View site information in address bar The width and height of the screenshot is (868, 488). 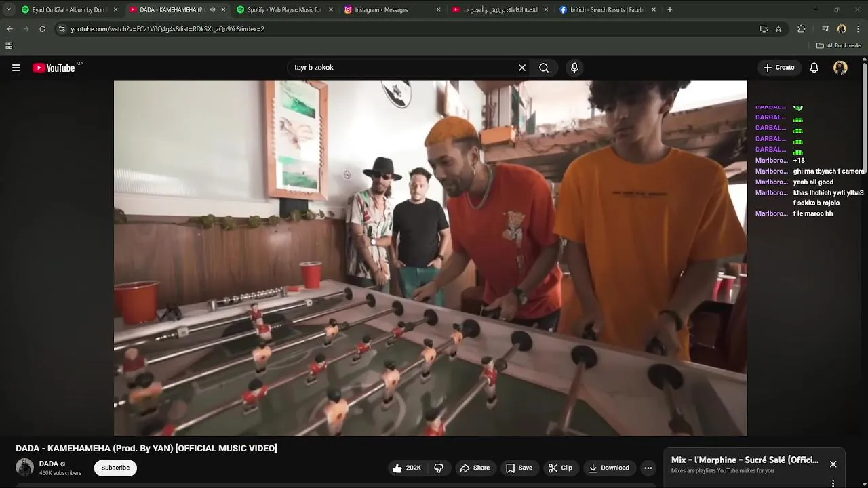click(x=62, y=28)
